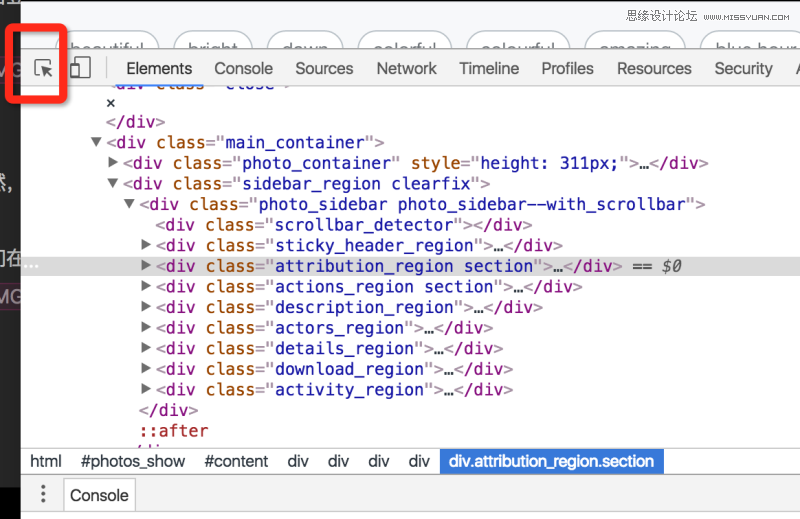Collapse the sidebar_region clearfix div
This screenshot has width=800, height=519.
click(113, 183)
